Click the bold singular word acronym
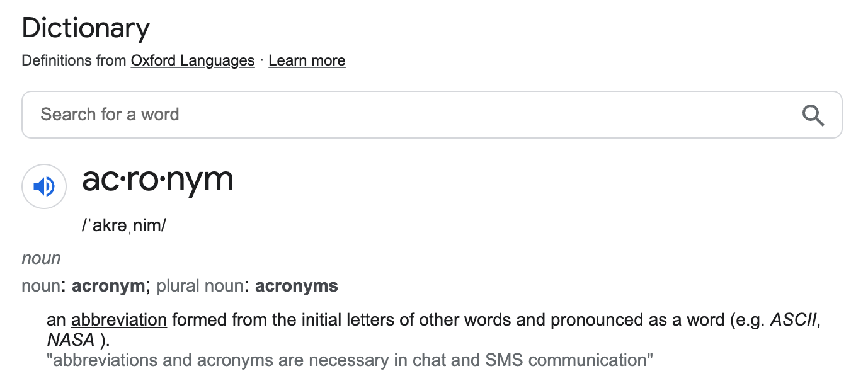This screenshot has height=388, width=868. pyautogui.click(x=108, y=286)
